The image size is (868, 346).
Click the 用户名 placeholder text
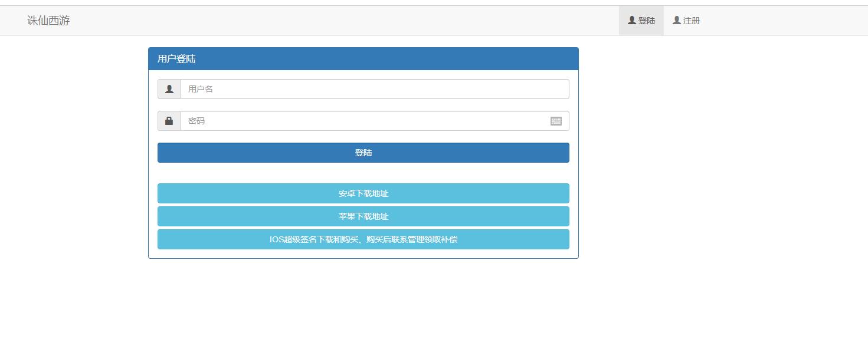click(x=201, y=89)
